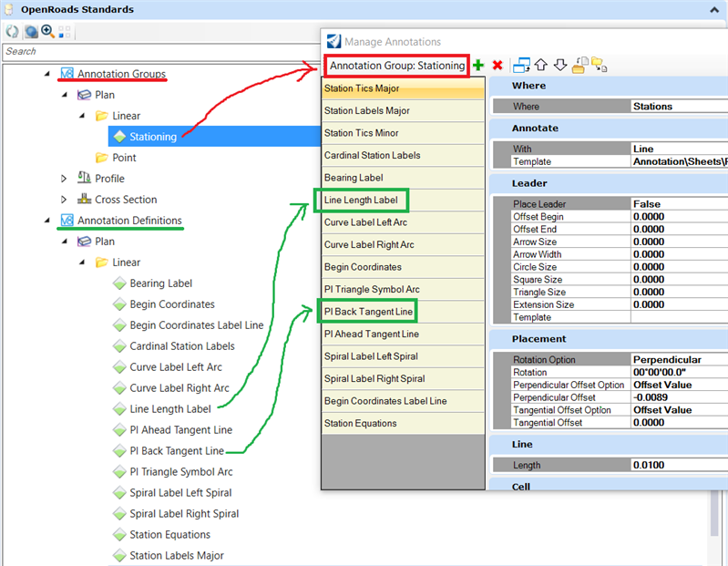Click the Place Leader False value
The width and height of the screenshot is (728, 566).
679,204
